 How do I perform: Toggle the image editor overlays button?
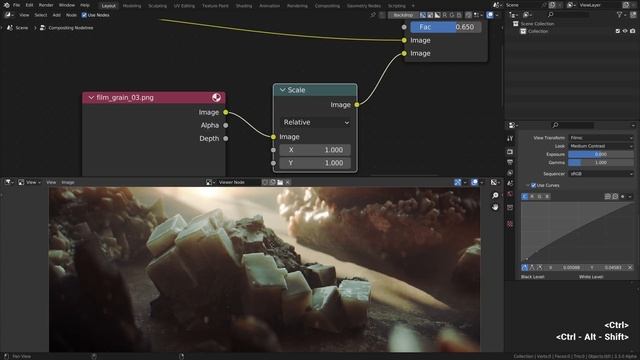tap(474, 182)
